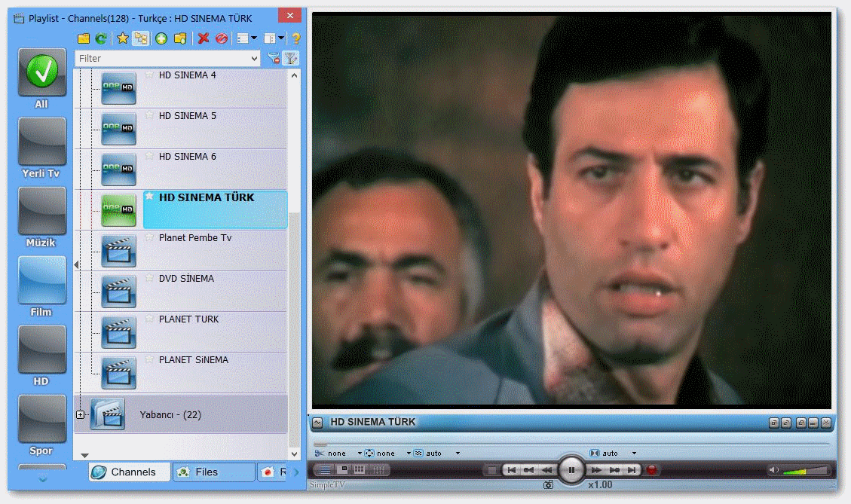Open playlist file with folder icon

coord(84,38)
